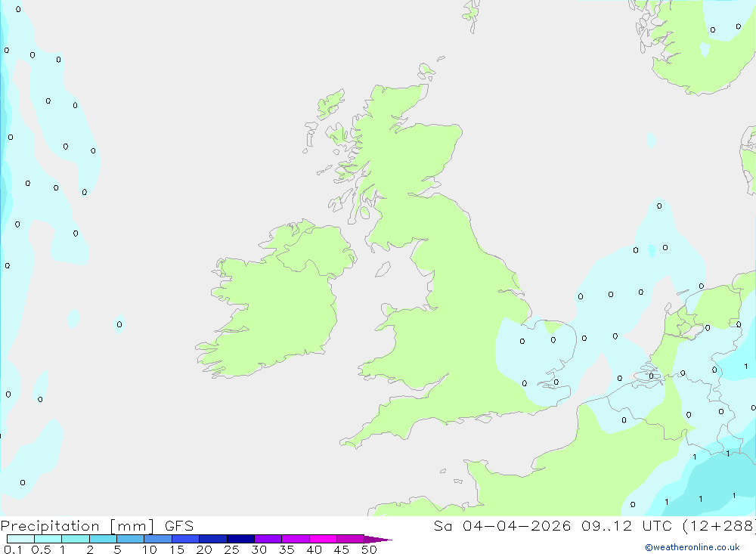
Task: Click the 30–35 mm purple swatch
Action: 268,539
